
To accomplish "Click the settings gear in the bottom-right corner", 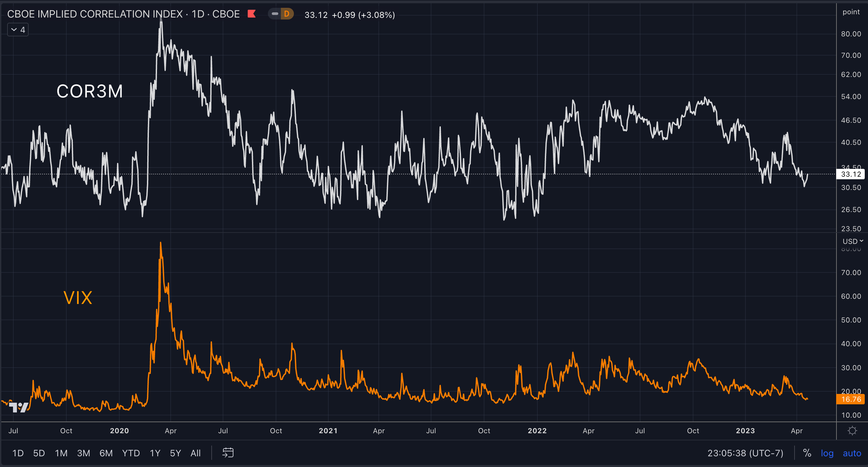I will click(853, 430).
